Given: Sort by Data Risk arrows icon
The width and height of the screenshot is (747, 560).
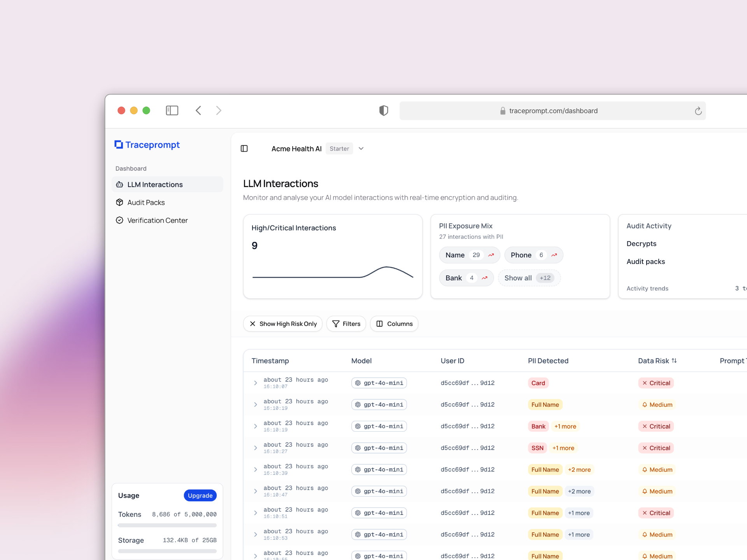Looking at the screenshot, I should click(674, 361).
